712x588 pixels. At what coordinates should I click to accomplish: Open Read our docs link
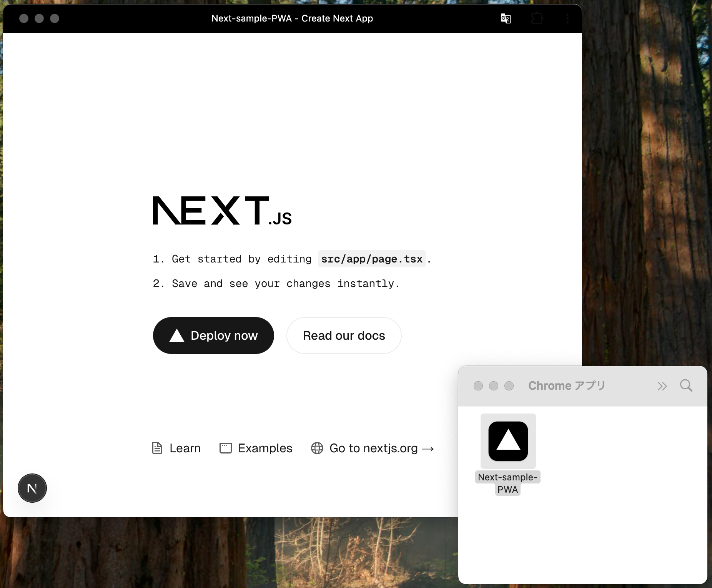pos(344,336)
